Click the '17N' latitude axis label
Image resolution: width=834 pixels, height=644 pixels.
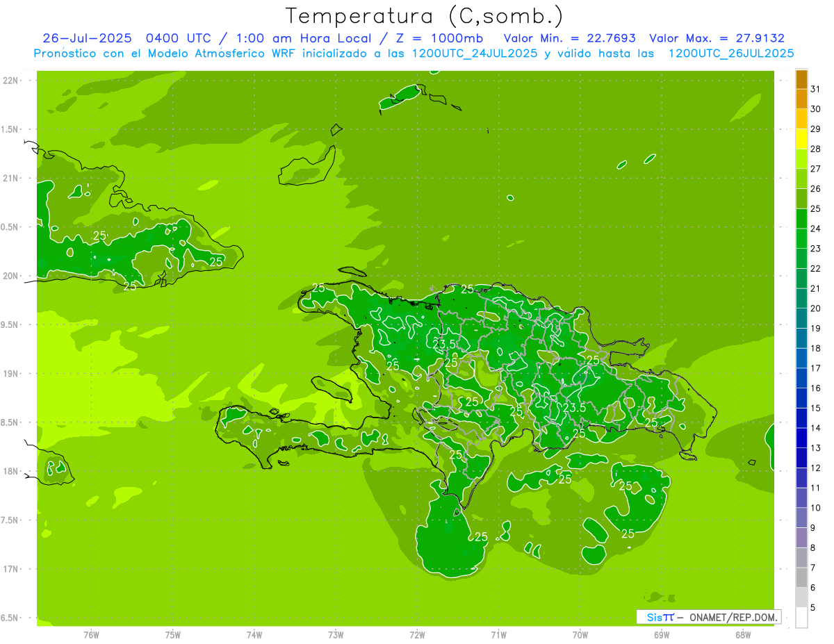click(x=12, y=569)
